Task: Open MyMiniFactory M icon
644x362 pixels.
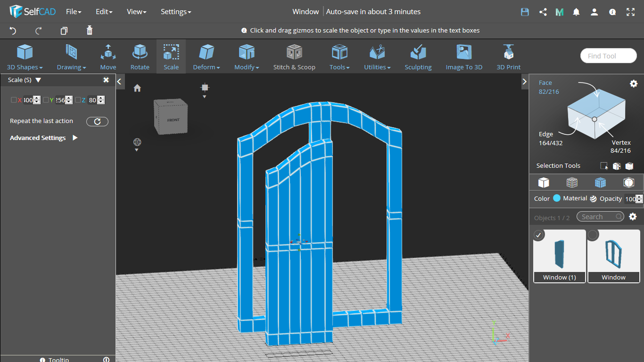Action: pos(560,12)
